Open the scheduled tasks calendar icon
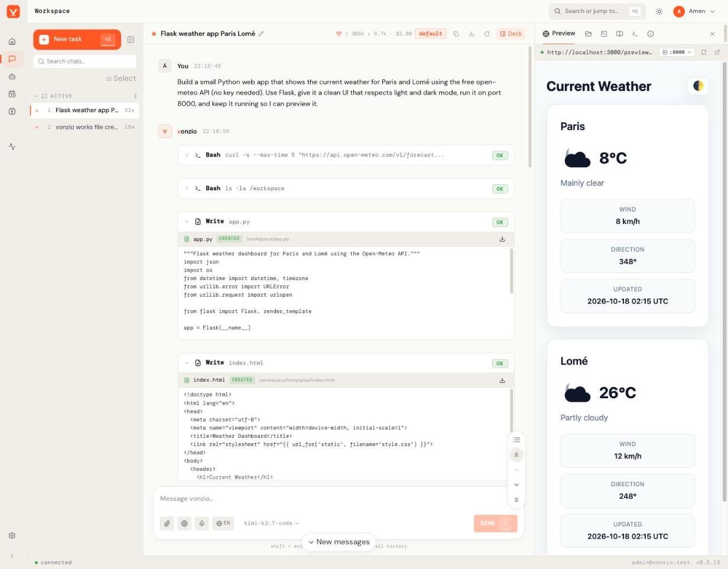Screen dimensions: 728x569 tap(12, 94)
